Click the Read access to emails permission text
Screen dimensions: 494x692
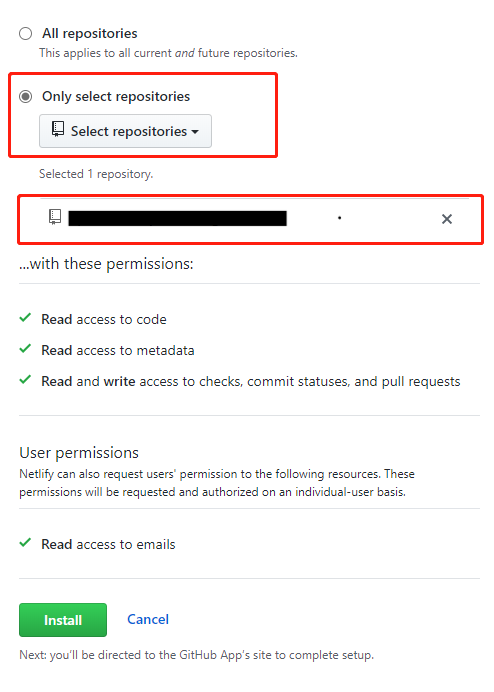point(108,544)
